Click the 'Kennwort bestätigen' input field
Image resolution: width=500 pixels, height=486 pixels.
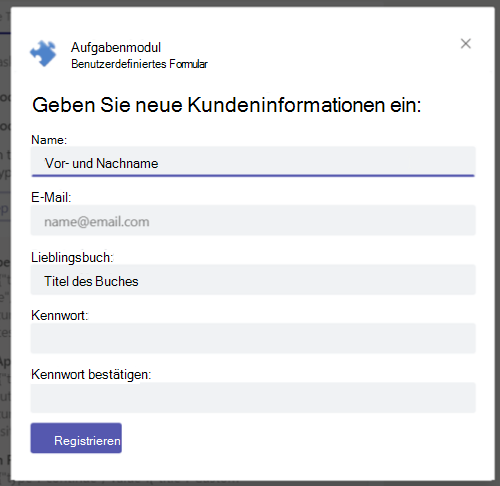coord(253,398)
